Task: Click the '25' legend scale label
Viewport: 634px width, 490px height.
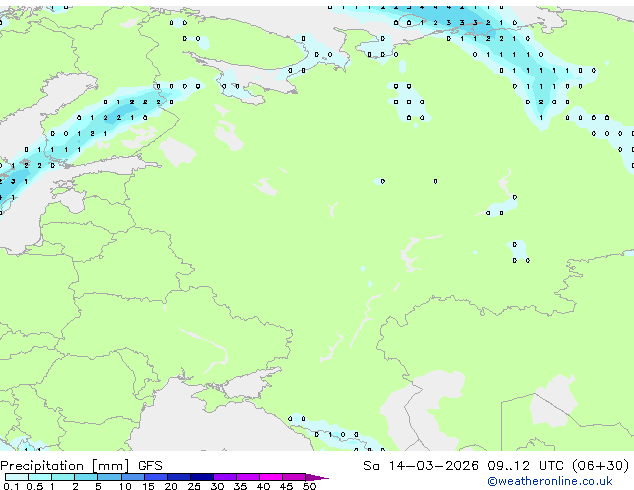Action: tap(194, 486)
